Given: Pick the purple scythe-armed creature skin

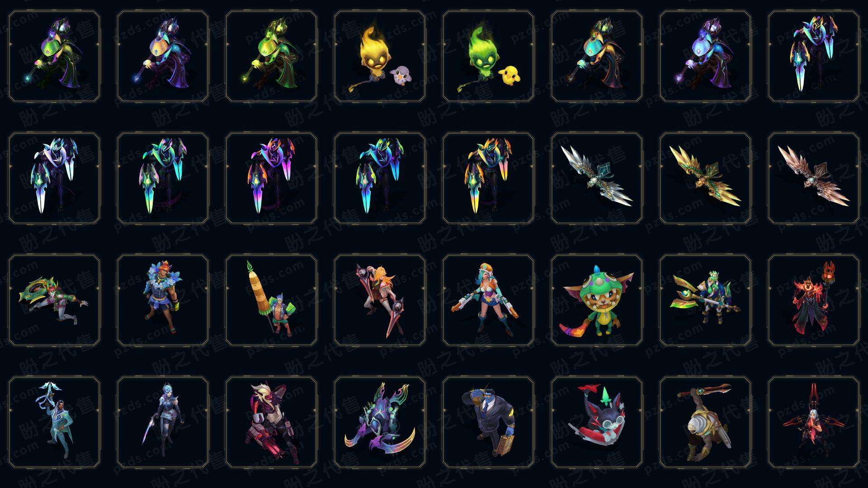Looking at the screenshot, I should click(380, 422).
